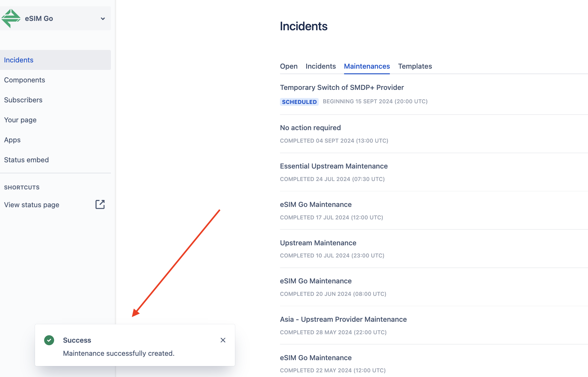This screenshot has width=588, height=377.
Task: Open Temporary Switch of SMDP+ Provider maintenance
Action: [x=342, y=87]
